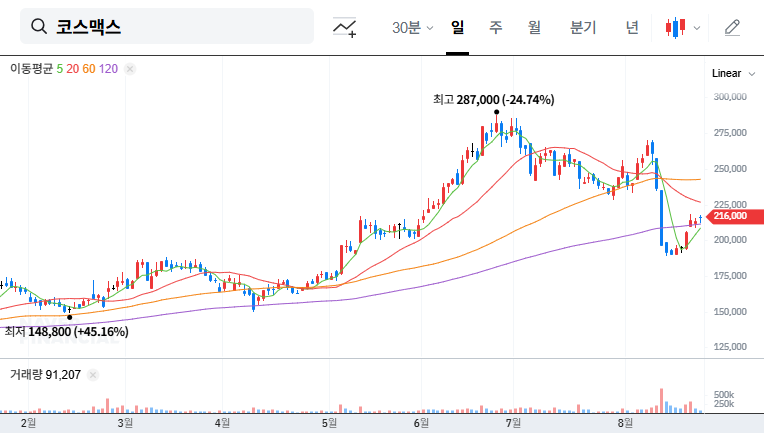This screenshot has width=764, height=433.
Task: Click the 거래량 91,207 volume label
Action: tap(45, 375)
